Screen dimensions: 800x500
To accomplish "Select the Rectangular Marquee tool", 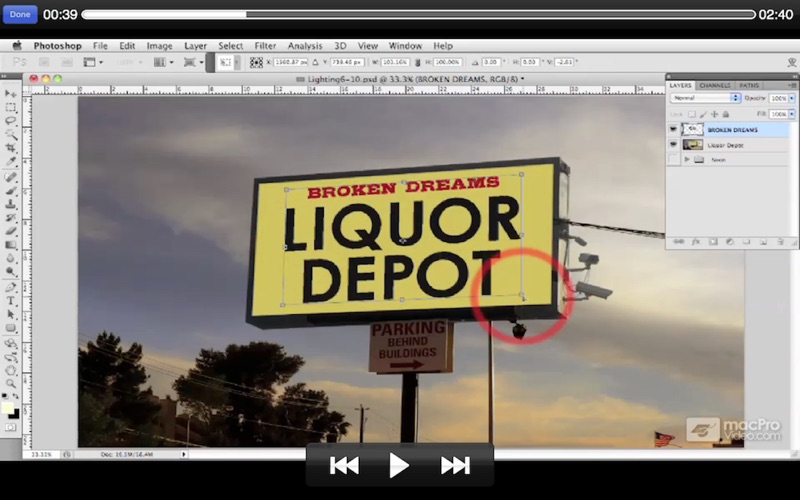I will 10,108.
